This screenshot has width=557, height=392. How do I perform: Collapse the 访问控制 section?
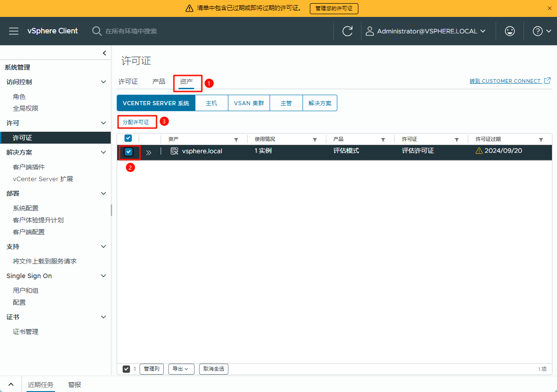103,82
